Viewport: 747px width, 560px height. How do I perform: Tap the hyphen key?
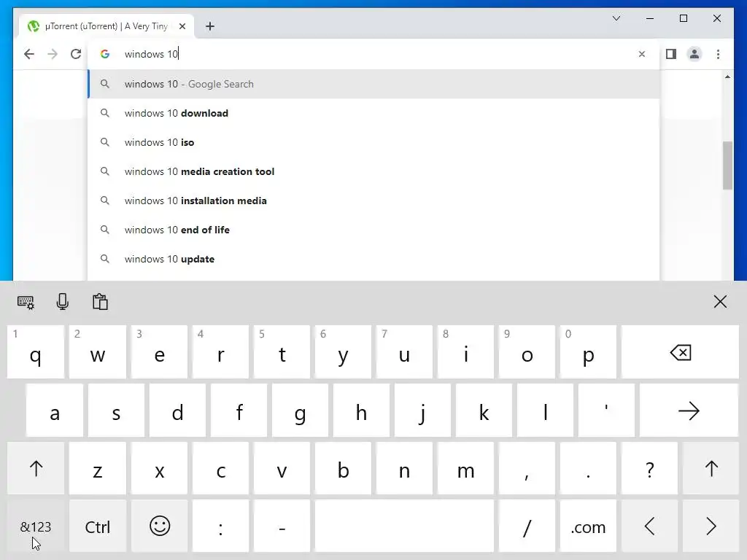pos(282,526)
